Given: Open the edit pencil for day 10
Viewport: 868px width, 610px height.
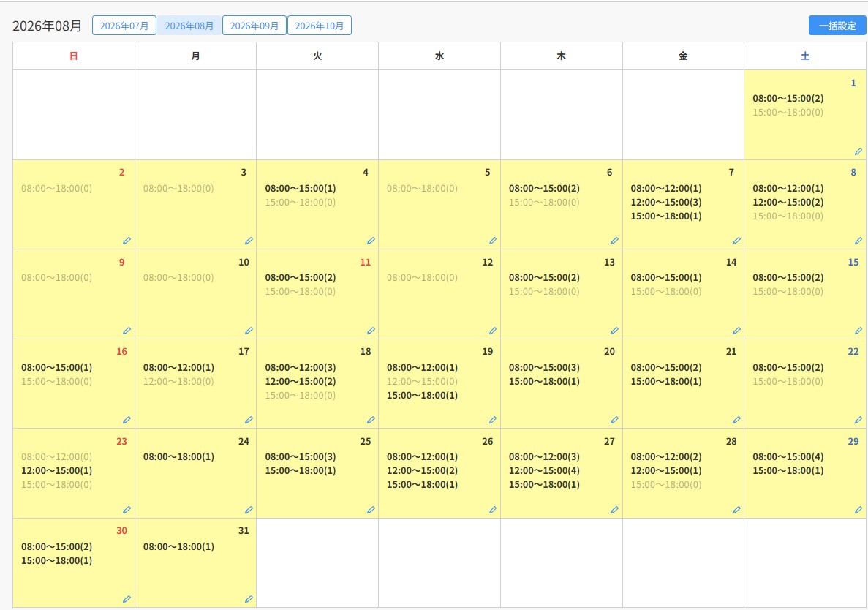Looking at the screenshot, I should click(x=249, y=331).
